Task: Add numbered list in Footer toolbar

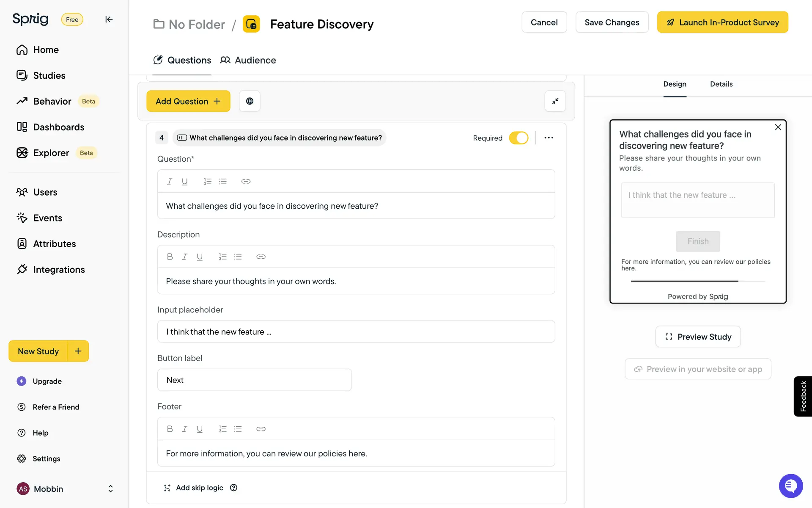Action: pyautogui.click(x=222, y=429)
